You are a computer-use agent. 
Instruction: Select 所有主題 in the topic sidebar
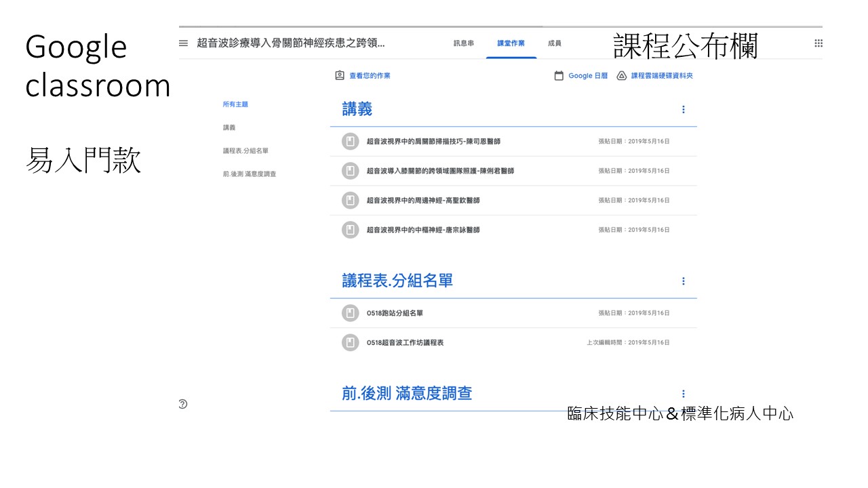(235, 104)
